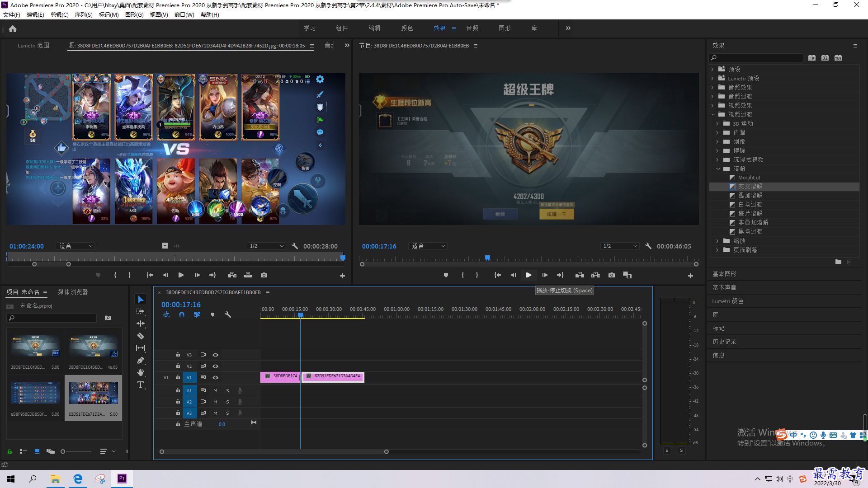
Task: Click the Home icon
Action: (13, 28)
